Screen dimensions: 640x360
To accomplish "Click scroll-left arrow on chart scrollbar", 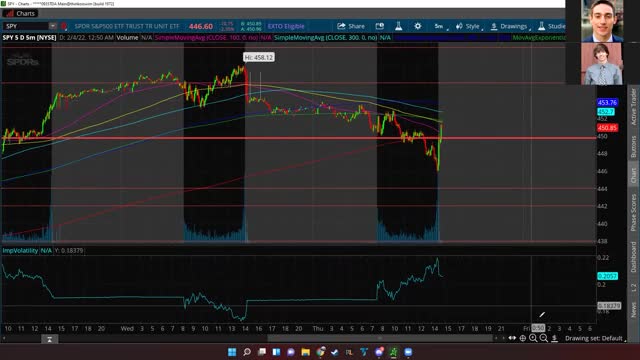I will [x=4, y=338].
